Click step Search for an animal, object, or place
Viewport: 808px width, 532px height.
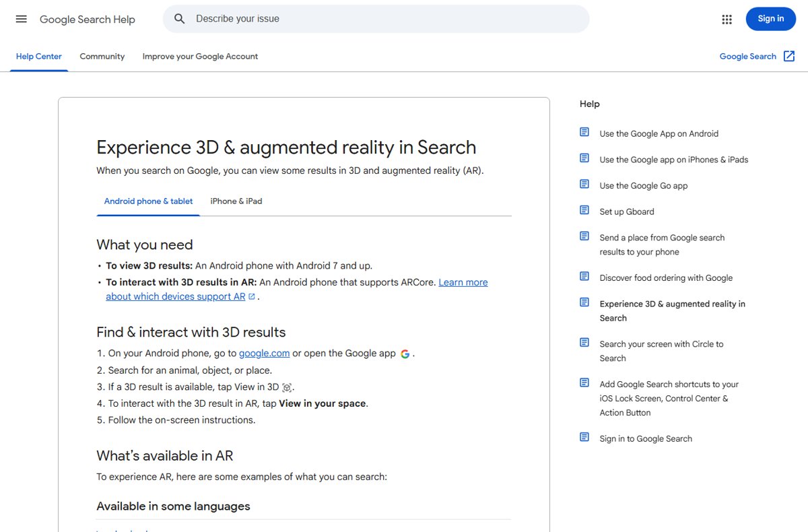[x=190, y=370]
